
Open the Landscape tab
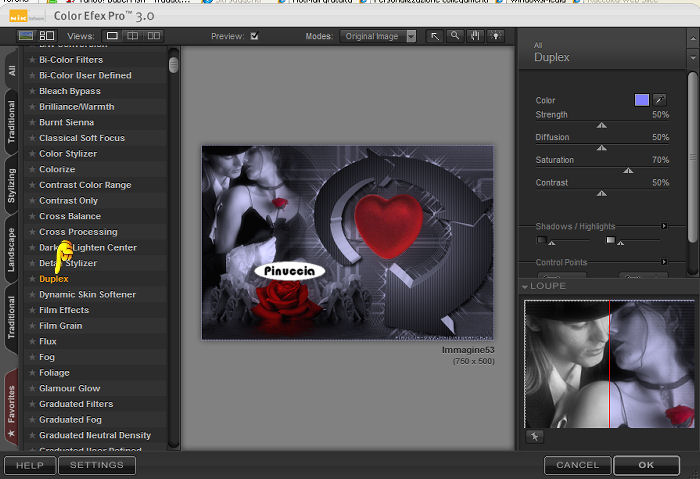(x=11, y=250)
